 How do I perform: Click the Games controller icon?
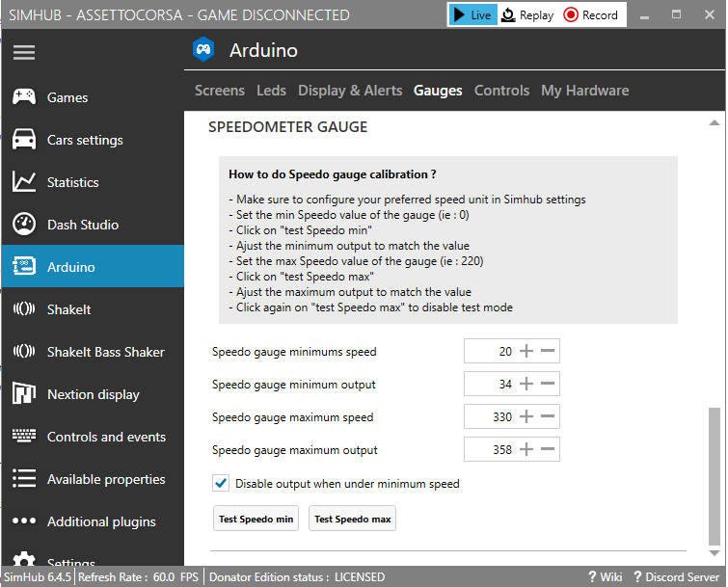[24, 97]
